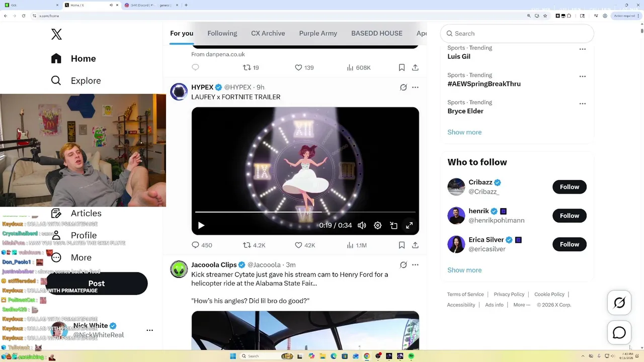
Task: Show more trending topics
Action: click(x=464, y=132)
